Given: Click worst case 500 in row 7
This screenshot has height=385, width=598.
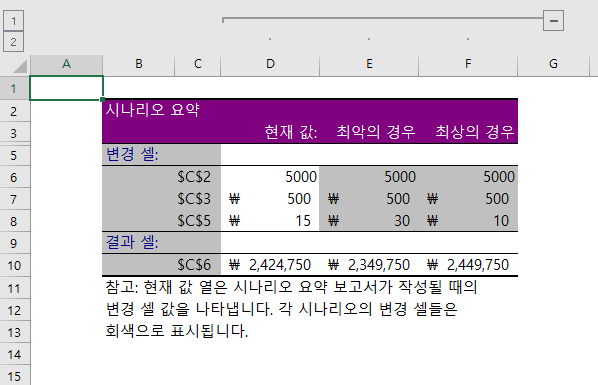Looking at the screenshot, I should tap(369, 199).
